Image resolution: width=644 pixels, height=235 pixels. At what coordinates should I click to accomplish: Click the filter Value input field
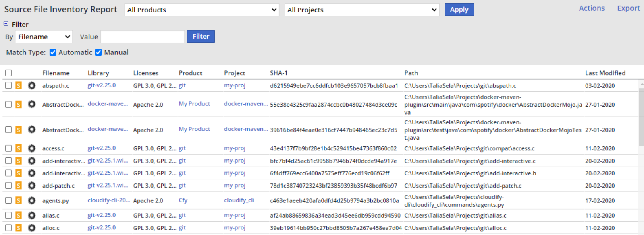[142, 37]
